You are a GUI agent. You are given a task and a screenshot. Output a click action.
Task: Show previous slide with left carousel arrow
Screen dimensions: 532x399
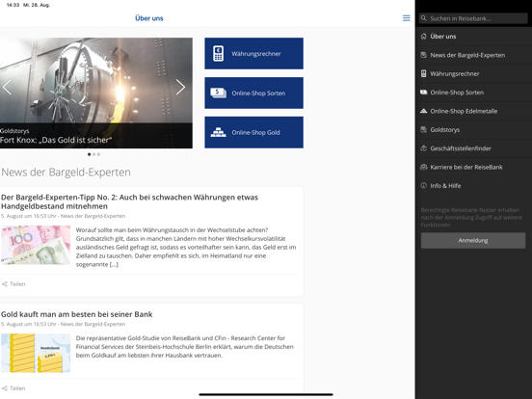tap(7, 87)
